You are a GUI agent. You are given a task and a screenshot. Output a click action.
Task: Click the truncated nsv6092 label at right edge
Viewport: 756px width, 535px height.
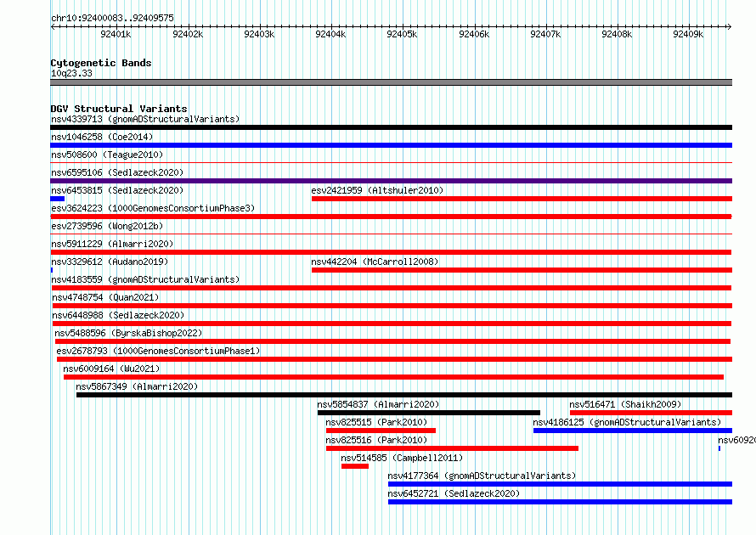tap(736, 440)
